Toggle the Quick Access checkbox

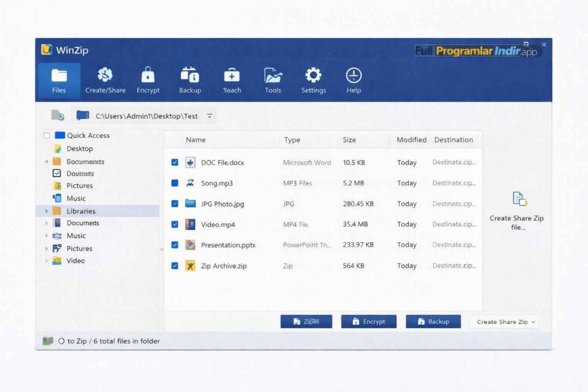[x=47, y=135]
